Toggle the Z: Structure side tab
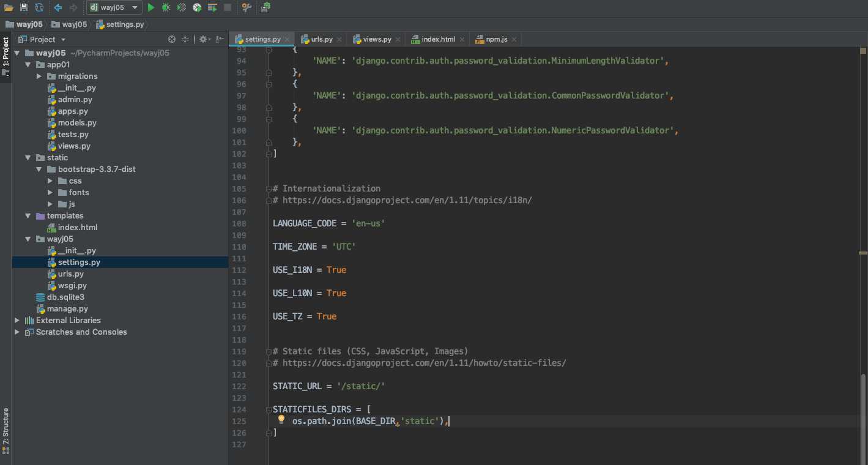The width and height of the screenshot is (868, 465). pyautogui.click(x=6, y=431)
